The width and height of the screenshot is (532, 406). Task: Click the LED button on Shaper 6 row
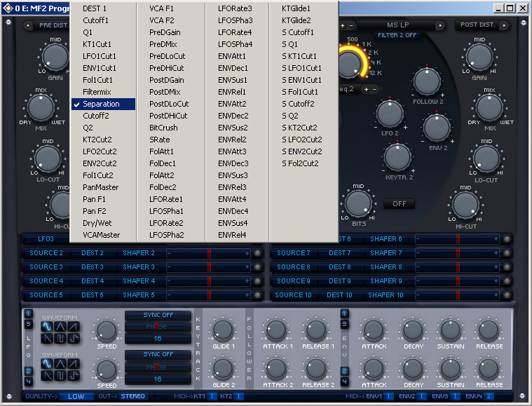pyautogui.click(x=507, y=239)
